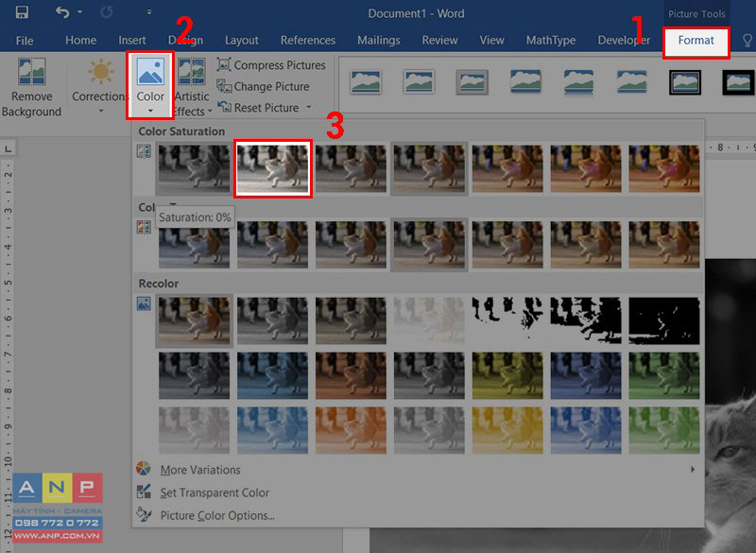This screenshot has height=553, width=756.
Task: Choose the last, warmest Color Tone thumbnail
Action: pyautogui.click(x=664, y=245)
